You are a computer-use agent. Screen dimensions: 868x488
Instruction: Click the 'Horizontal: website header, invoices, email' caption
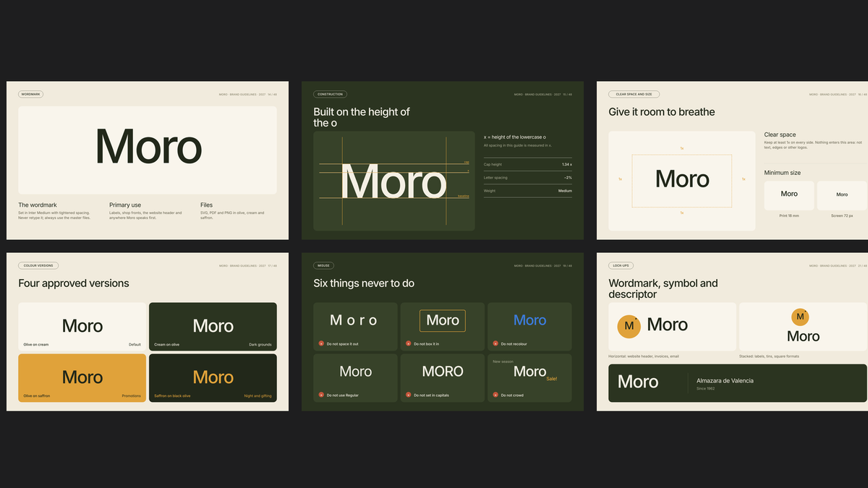click(x=644, y=356)
